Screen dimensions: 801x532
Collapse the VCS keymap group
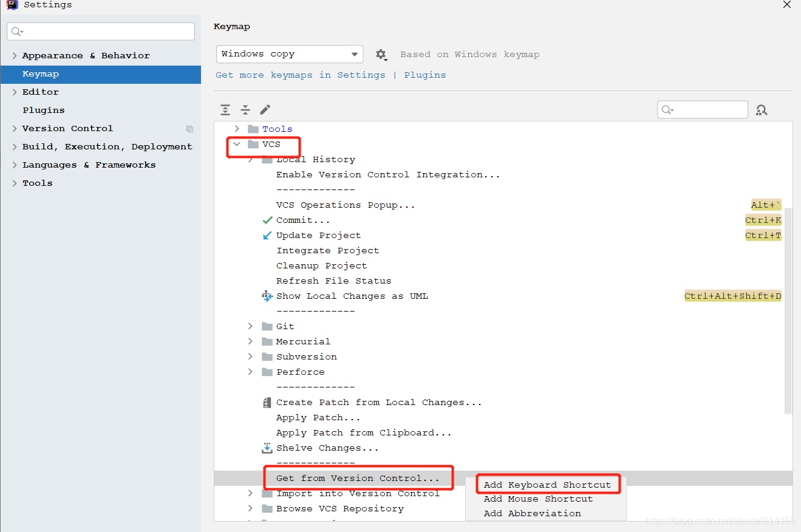pos(237,144)
